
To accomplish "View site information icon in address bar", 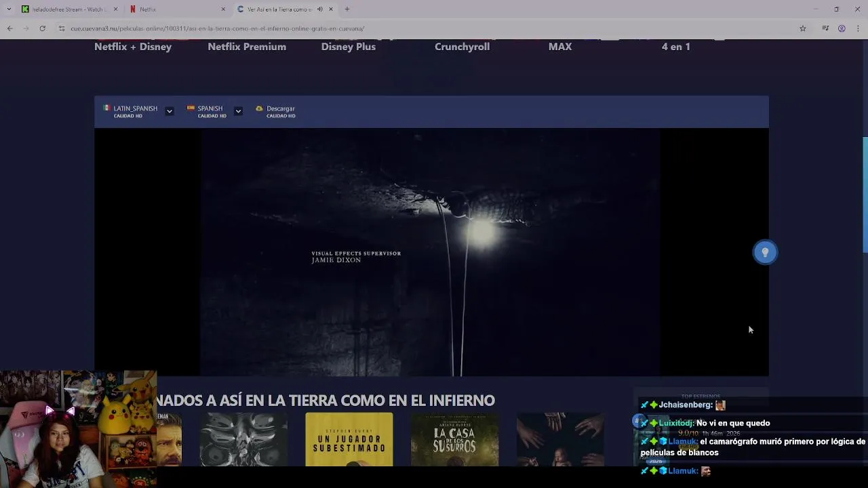I will pyautogui.click(x=62, y=28).
